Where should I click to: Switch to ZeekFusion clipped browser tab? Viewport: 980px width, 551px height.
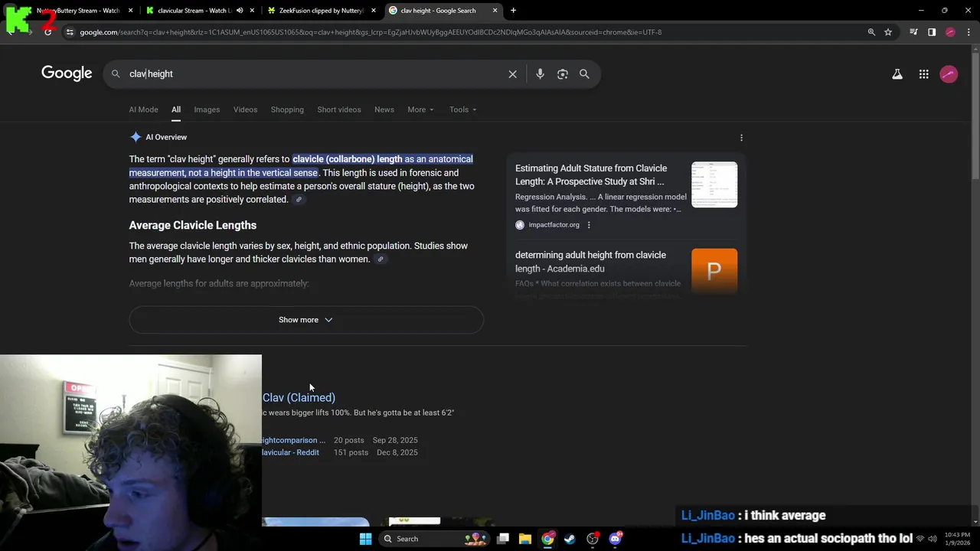coord(320,11)
